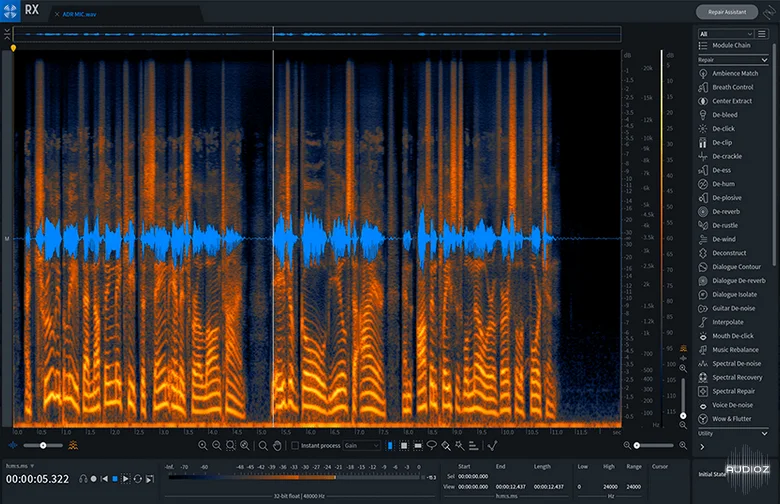Adjust the waveform/spectrogram balance slider
Image resolution: width=780 pixels, height=504 pixels.
pos(43,445)
